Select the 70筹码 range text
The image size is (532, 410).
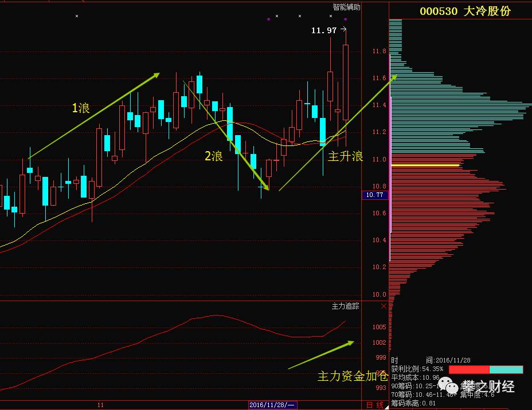424,395
